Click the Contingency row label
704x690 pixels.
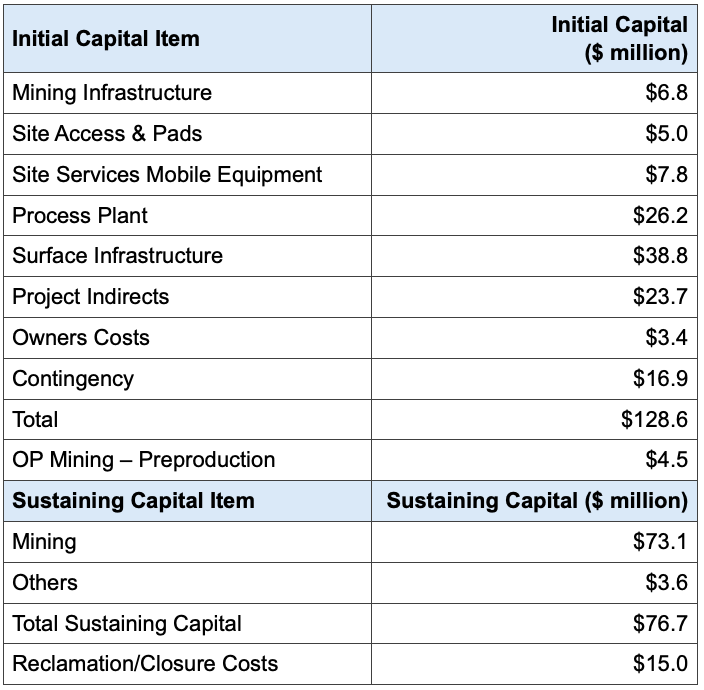pos(73,379)
